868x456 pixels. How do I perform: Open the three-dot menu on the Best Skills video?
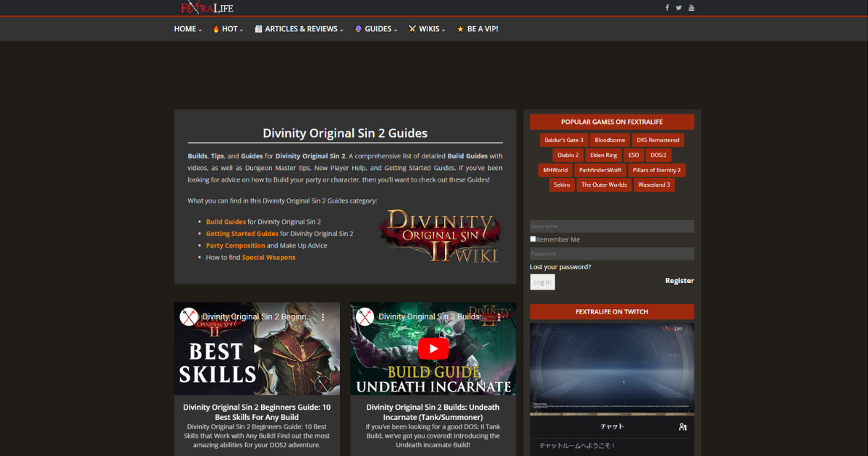coord(323,317)
